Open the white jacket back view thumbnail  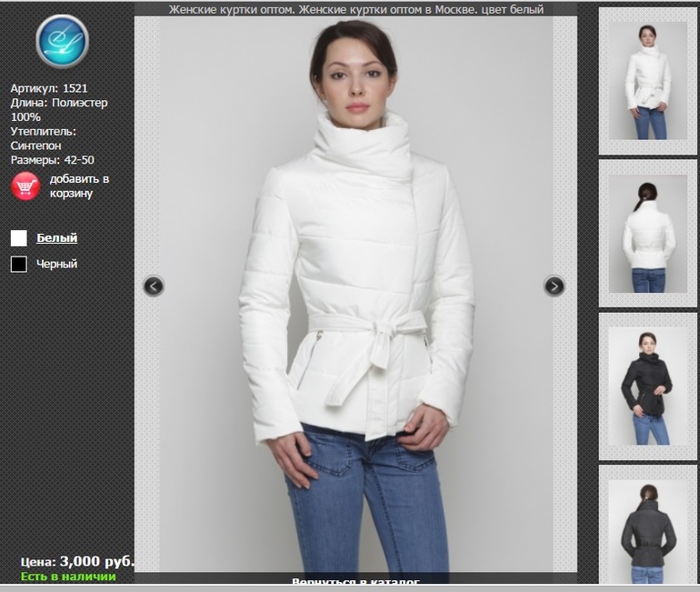click(x=647, y=234)
